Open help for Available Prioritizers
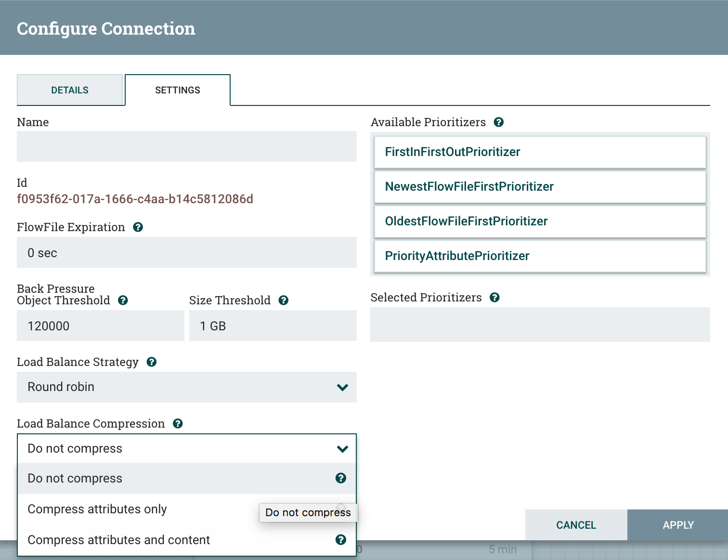The height and width of the screenshot is (560, 728). [499, 122]
